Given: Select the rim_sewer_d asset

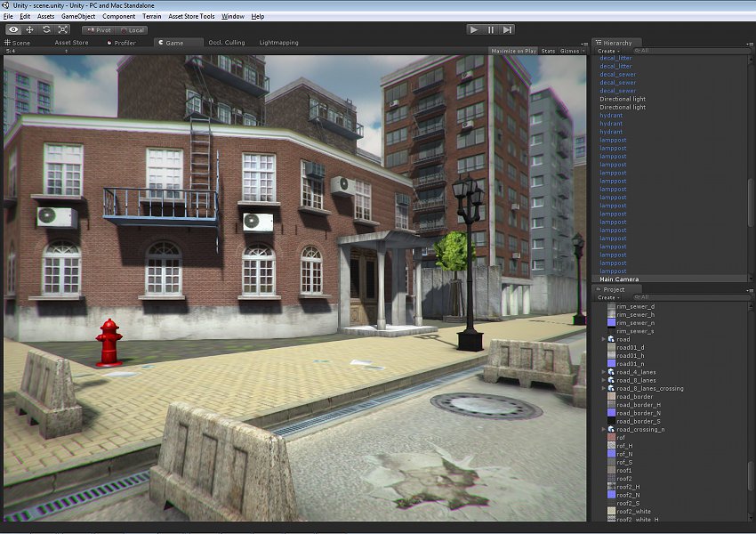Looking at the screenshot, I should click(x=635, y=306).
